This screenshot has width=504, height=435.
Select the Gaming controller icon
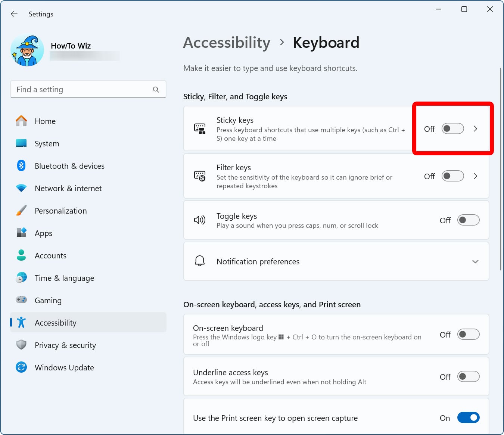pos(21,300)
